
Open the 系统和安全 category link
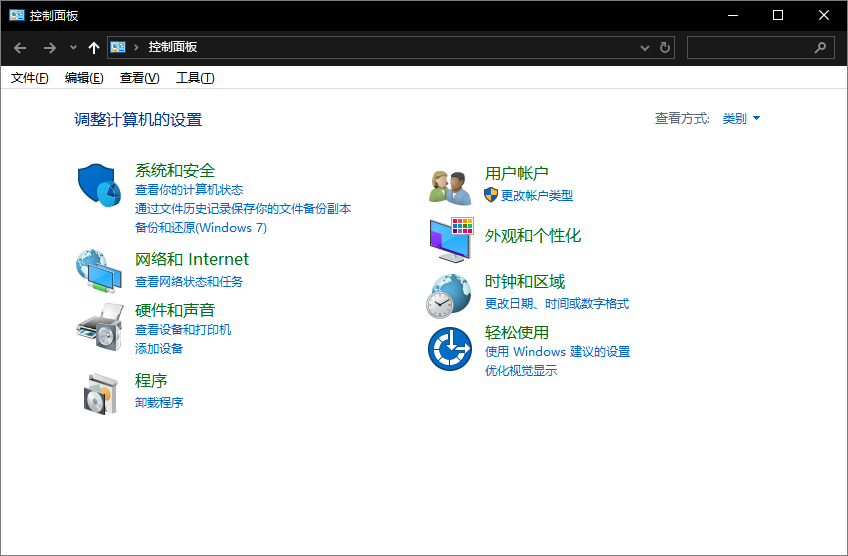pyautogui.click(x=175, y=170)
